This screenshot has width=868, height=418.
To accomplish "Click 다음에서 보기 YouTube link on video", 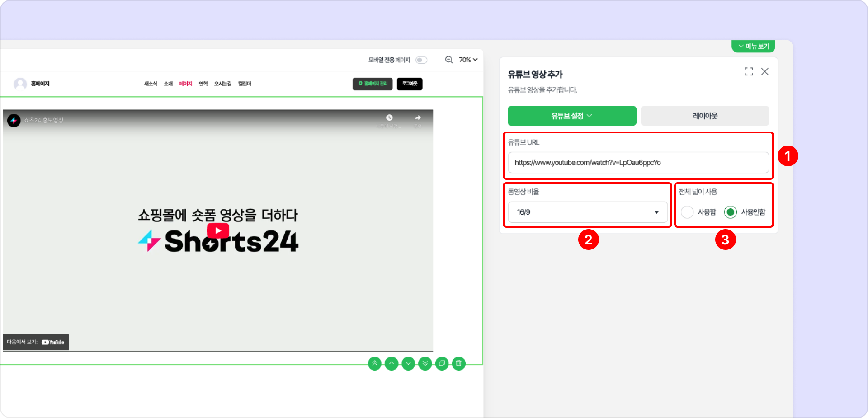I will (36, 342).
